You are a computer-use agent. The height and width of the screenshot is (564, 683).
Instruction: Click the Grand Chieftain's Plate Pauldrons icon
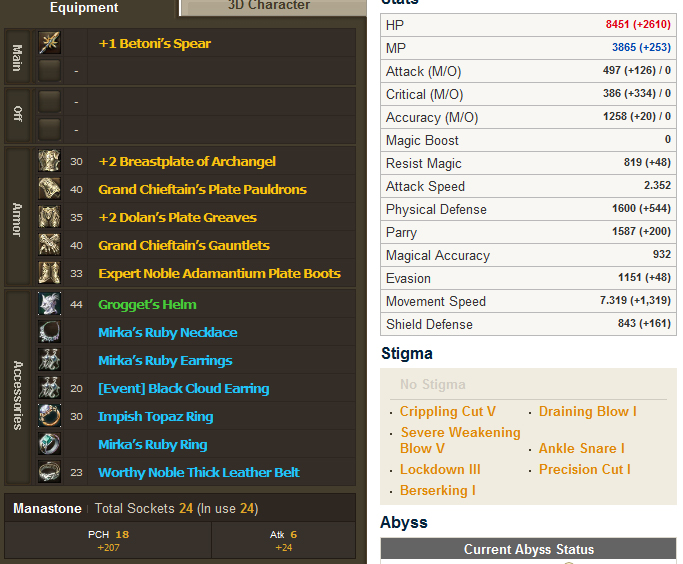click(x=49, y=189)
